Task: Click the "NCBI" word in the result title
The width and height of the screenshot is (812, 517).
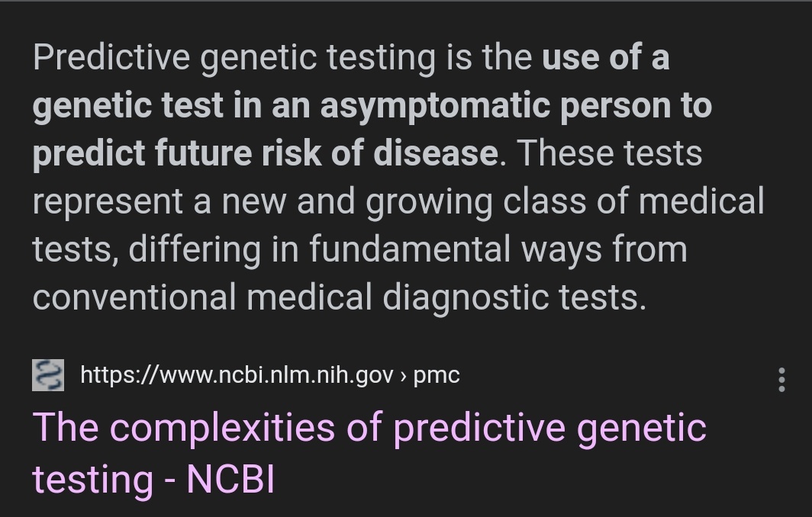Action: pyautogui.click(x=230, y=479)
